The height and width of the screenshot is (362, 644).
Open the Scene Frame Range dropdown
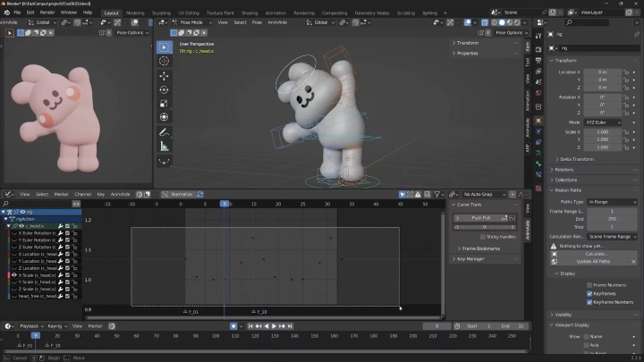tap(612, 237)
